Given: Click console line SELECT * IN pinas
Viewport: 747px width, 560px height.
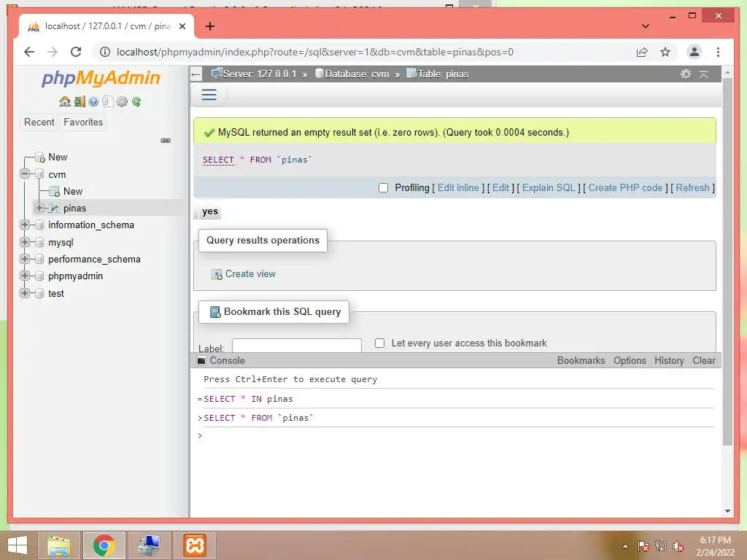Looking at the screenshot, I should [x=248, y=399].
